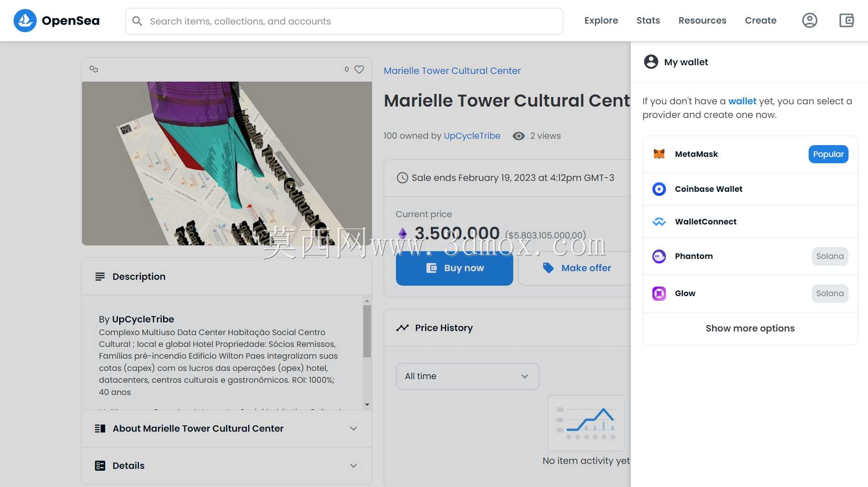
Task: Click the Make offer tag icon
Action: click(548, 268)
